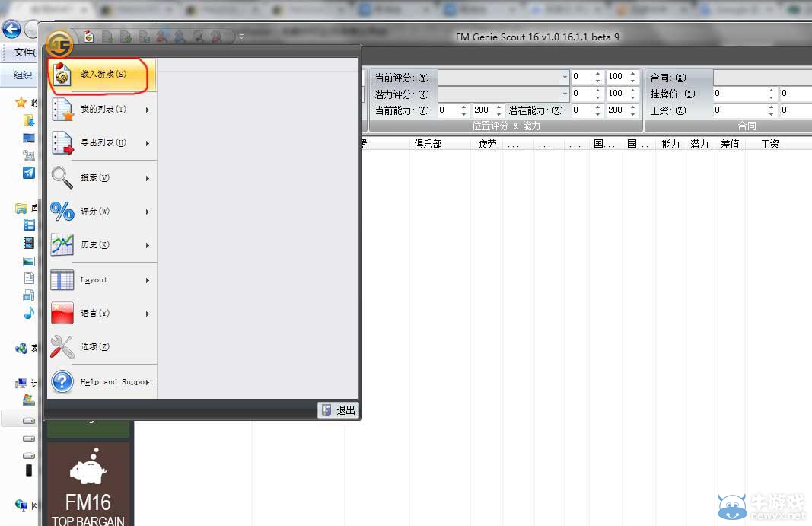
Task: Open the 潜力评分 (X) combo box
Action: (x=503, y=94)
